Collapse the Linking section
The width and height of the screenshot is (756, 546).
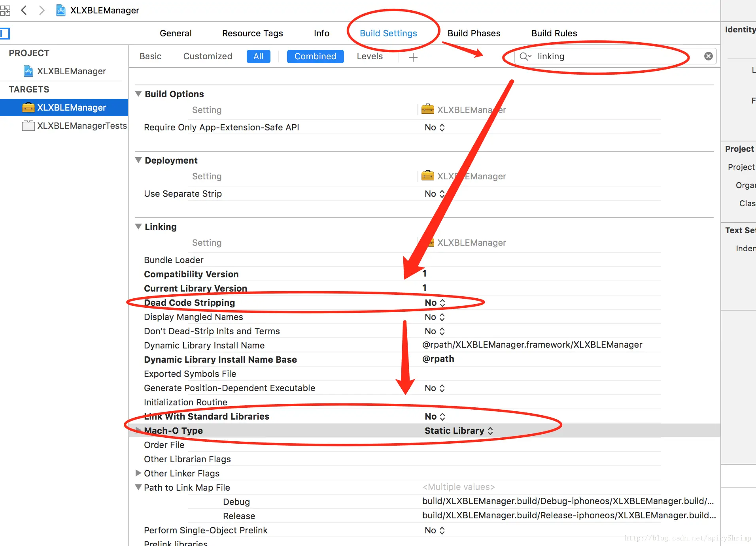[x=138, y=226]
